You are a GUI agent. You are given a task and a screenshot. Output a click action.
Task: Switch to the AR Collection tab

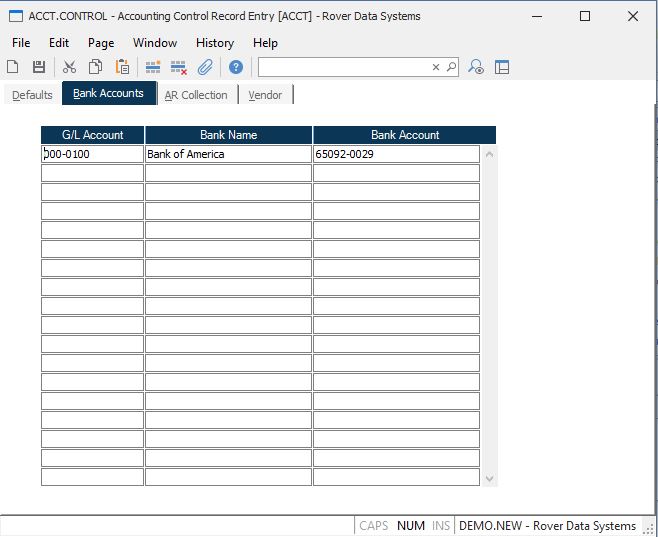tap(196, 95)
